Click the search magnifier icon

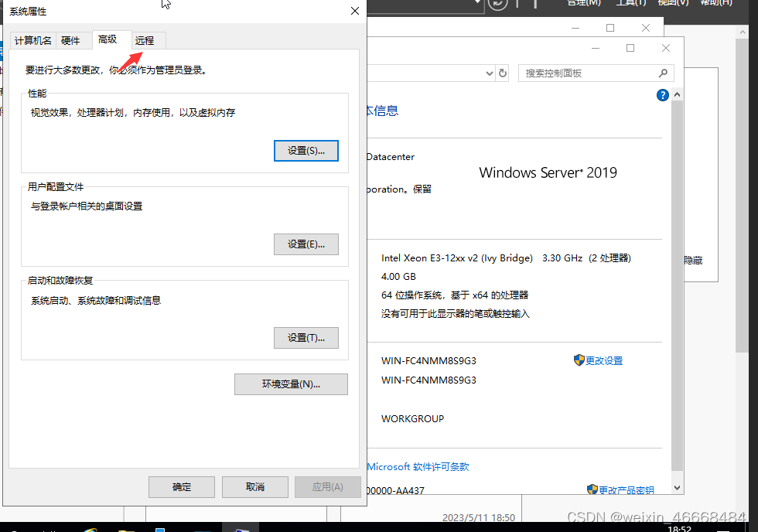663,73
